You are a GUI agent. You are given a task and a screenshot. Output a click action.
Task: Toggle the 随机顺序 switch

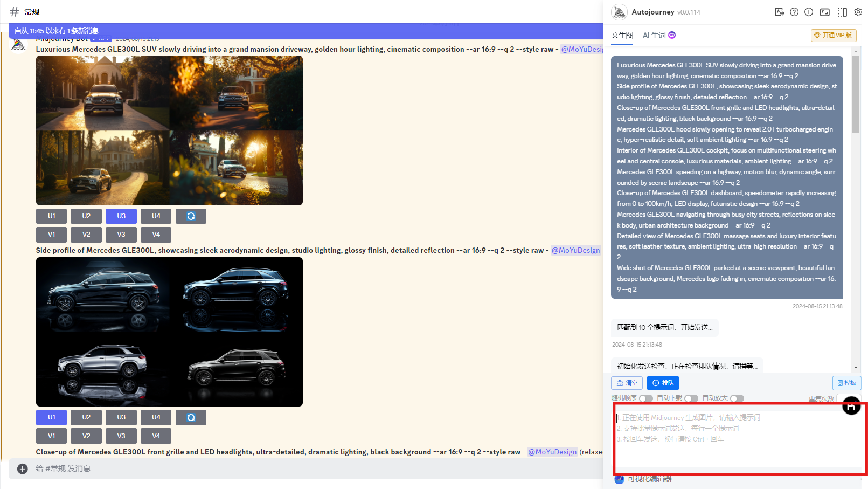click(645, 398)
